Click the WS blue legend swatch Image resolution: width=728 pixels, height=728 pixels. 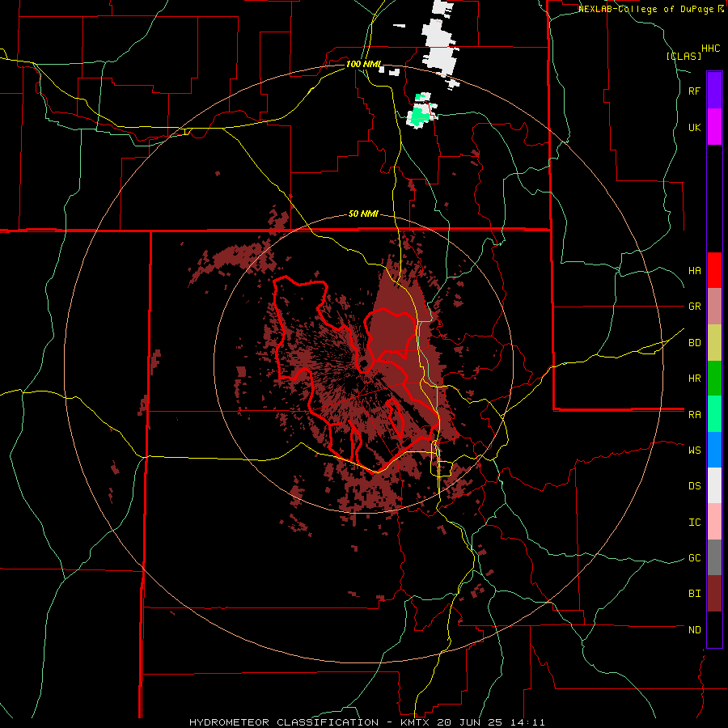[x=714, y=450]
